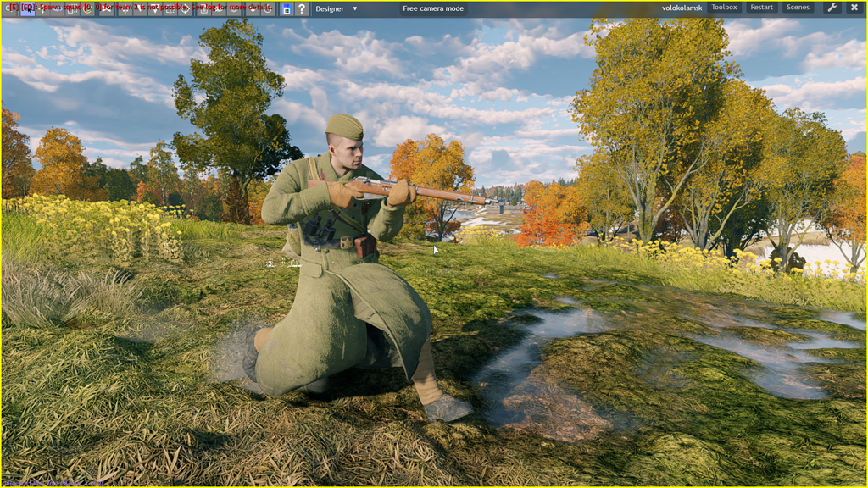Click the Restart button

(761, 8)
